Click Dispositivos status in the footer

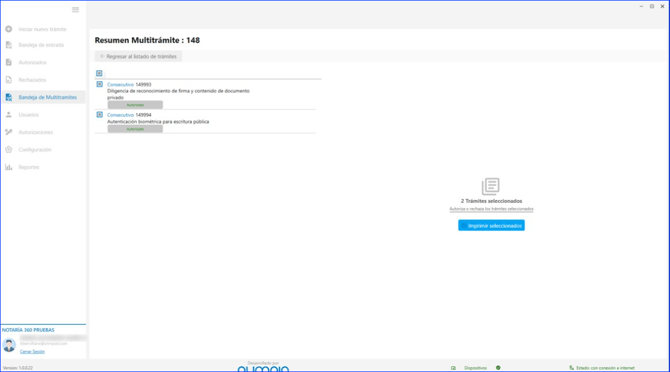click(476, 368)
